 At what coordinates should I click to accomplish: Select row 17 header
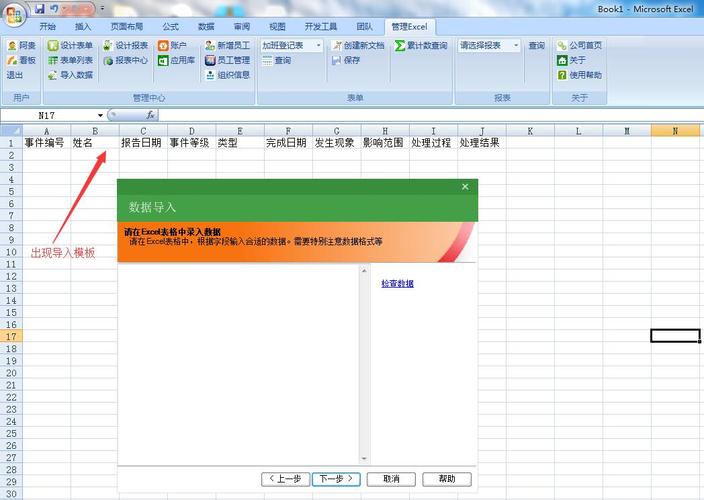[11, 336]
